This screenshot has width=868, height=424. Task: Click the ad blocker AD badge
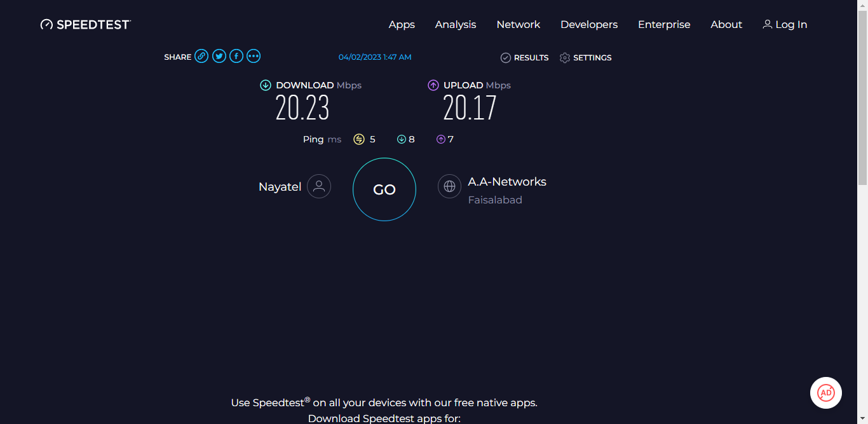(826, 393)
